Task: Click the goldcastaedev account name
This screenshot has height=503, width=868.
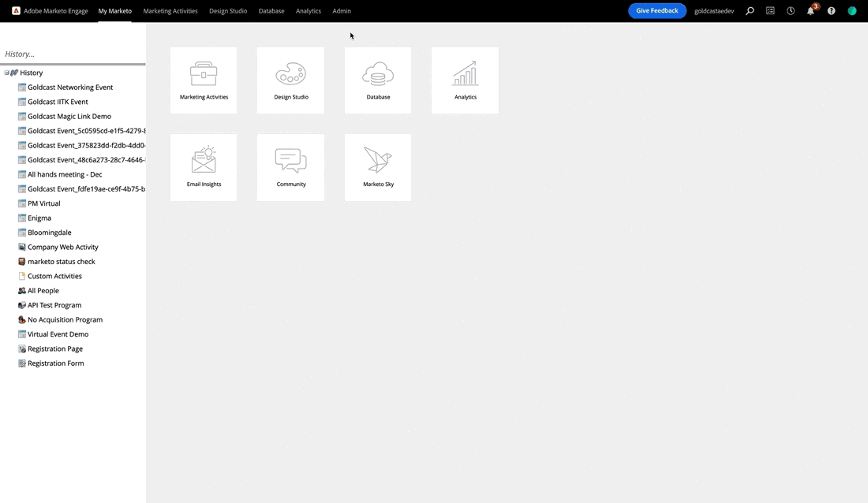Action: (714, 10)
